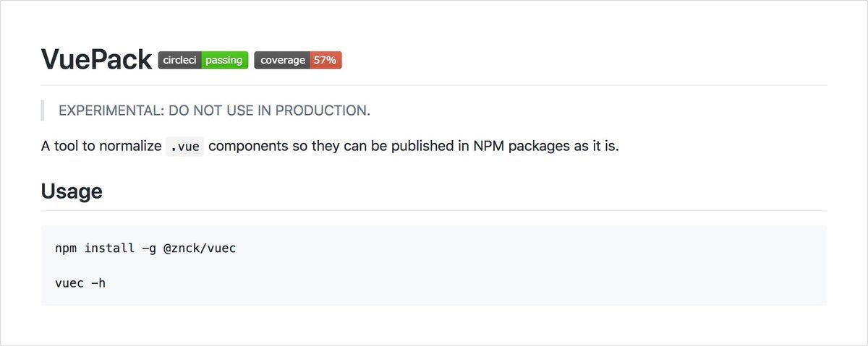Click the green "passing" badge segment
This screenshot has width=868, height=346.
224,60
